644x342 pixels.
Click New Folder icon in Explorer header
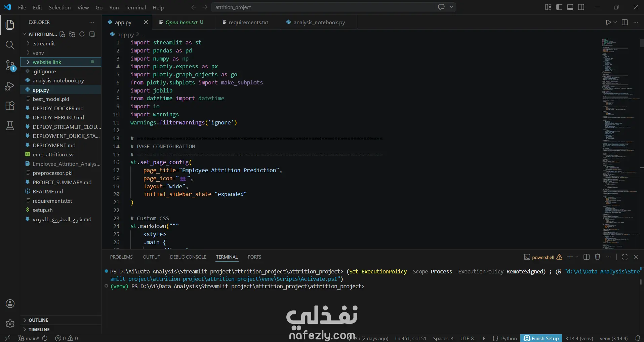tap(72, 34)
